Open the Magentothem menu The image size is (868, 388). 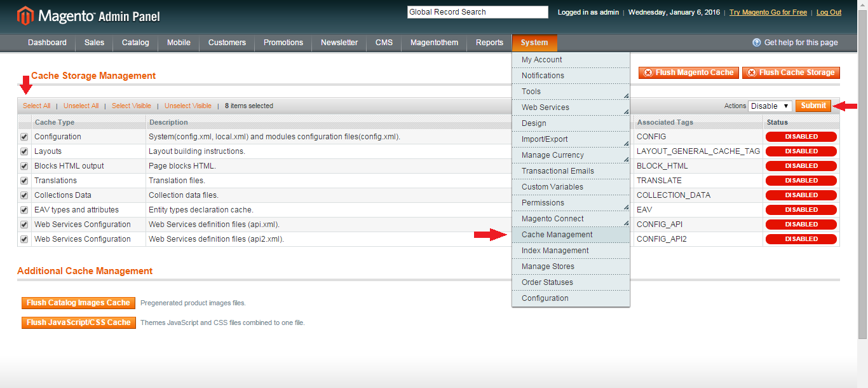tap(434, 43)
